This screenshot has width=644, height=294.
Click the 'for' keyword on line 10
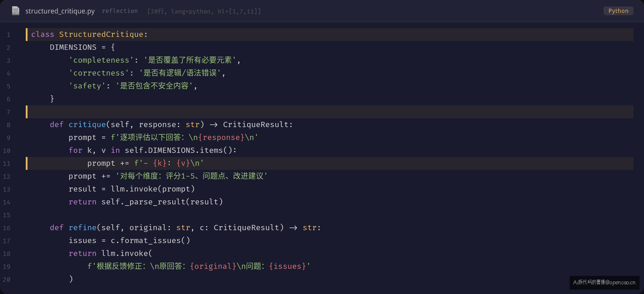(75, 150)
